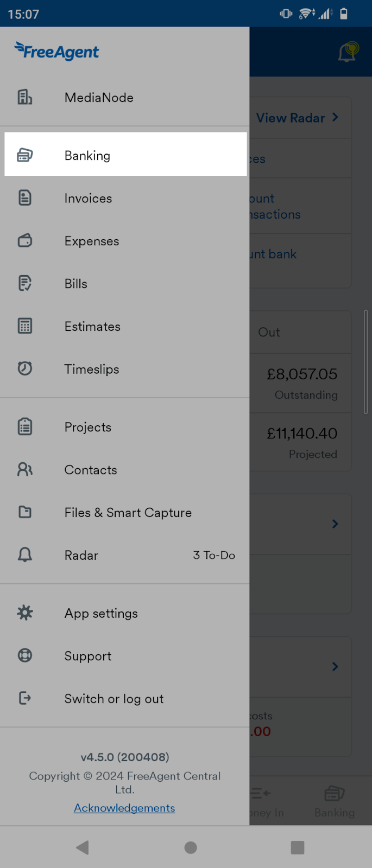372x868 pixels.
Task: Tap the Bills icon
Action: coord(24,283)
